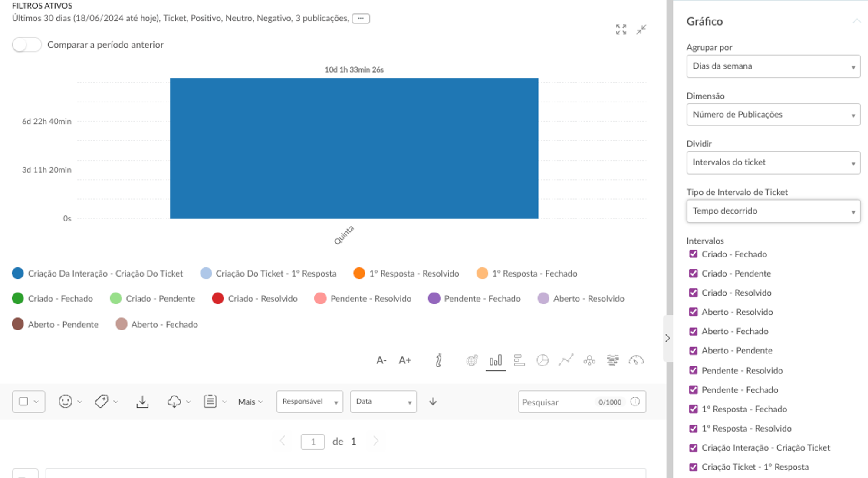Expand the Responsável dropdown
Image resolution: width=868 pixels, height=478 pixels.
click(x=309, y=402)
